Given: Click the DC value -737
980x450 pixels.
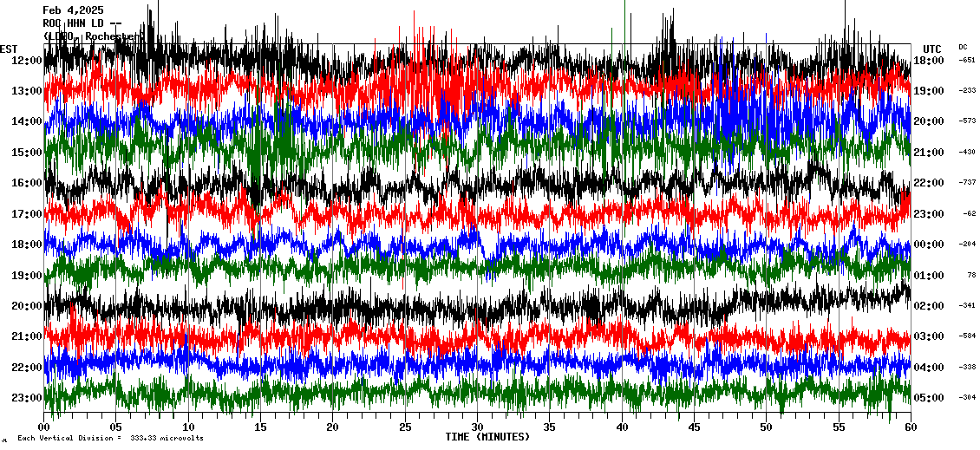Looking at the screenshot, I should tap(967, 183).
